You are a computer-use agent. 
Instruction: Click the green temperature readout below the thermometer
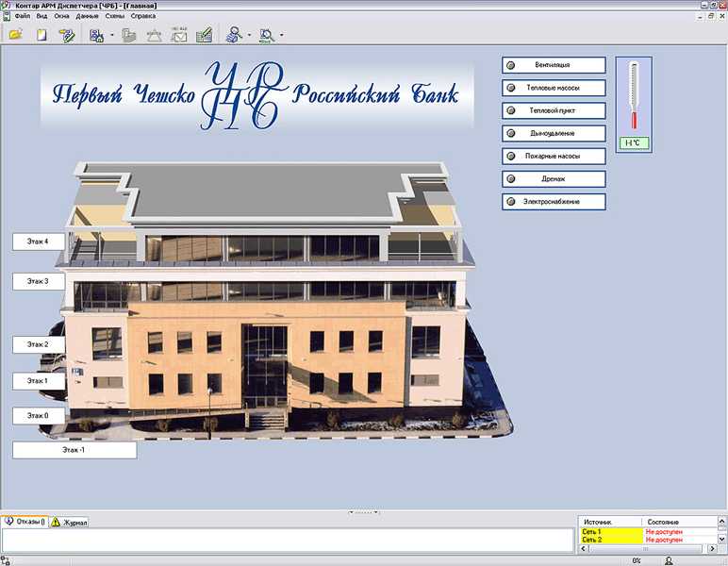coord(634,143)
